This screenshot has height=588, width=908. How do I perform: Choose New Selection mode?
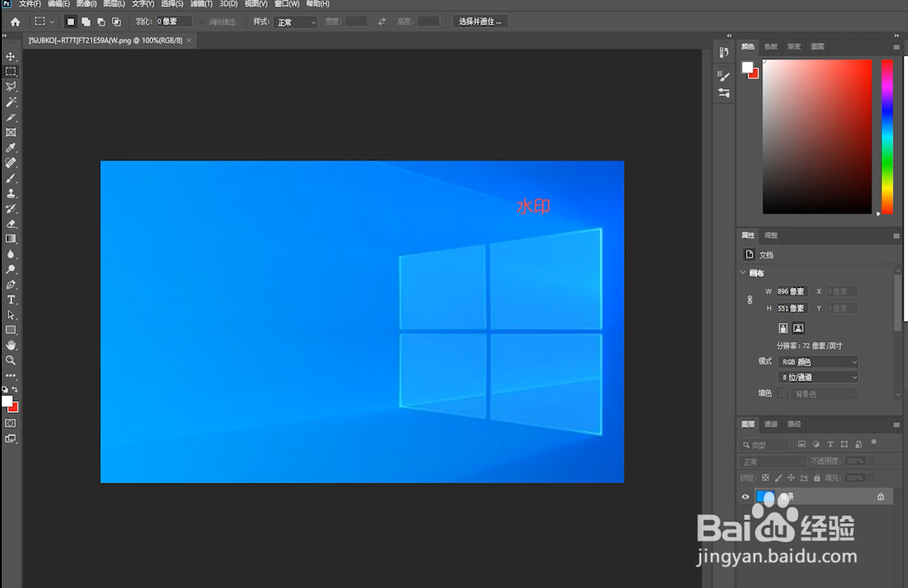(71, 22)
